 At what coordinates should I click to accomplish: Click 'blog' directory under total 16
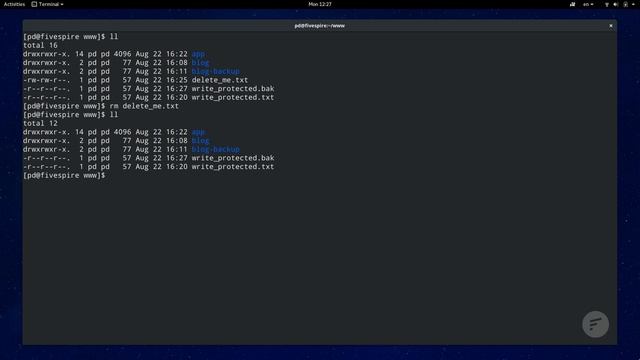(x=200, y=63)
